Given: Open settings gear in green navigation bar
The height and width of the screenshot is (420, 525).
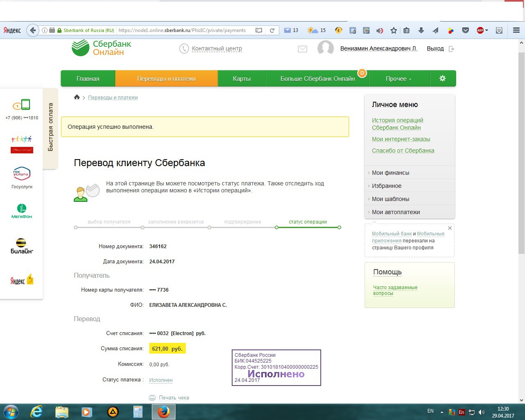Looking at the screenshot, I should pos(443,78).
